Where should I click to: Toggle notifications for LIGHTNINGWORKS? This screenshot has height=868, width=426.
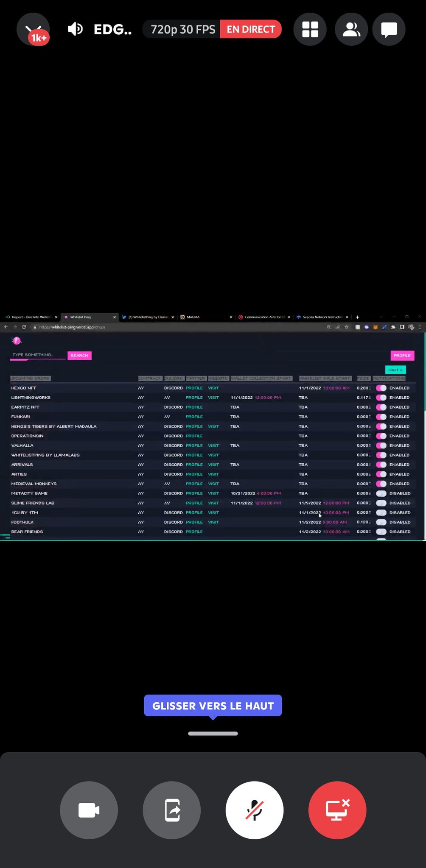point(381,398)
